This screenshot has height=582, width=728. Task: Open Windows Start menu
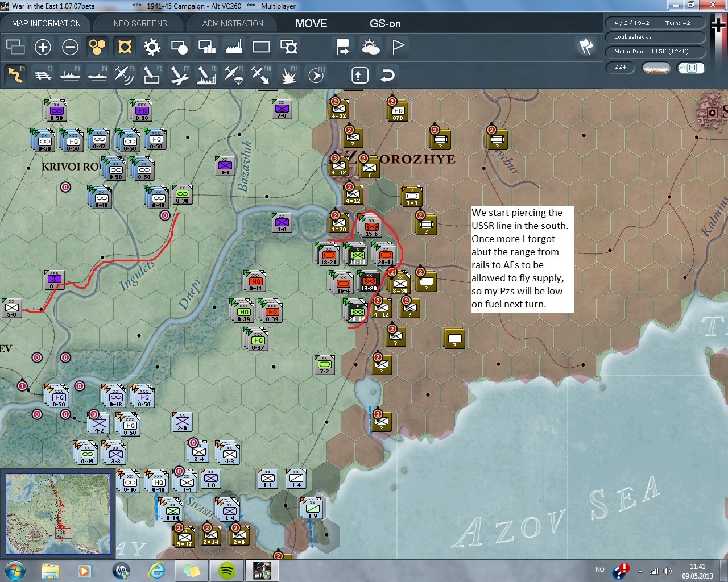[x=14, y=571]
